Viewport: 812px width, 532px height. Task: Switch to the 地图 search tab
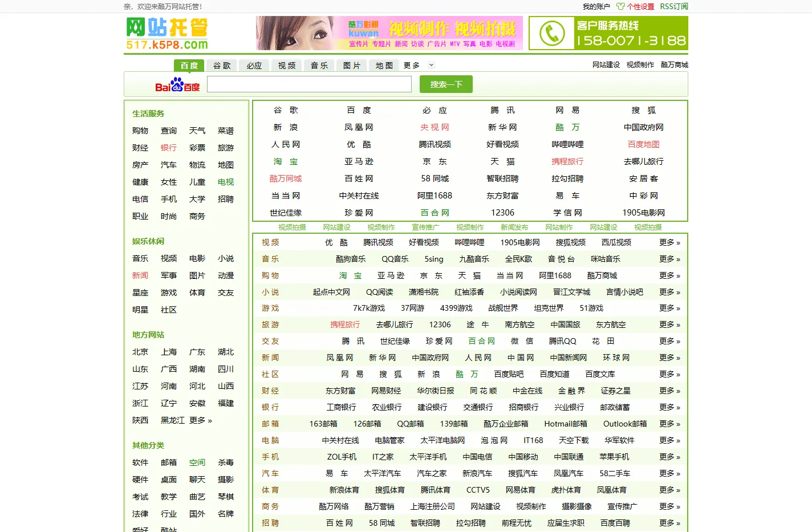[384, 66]
